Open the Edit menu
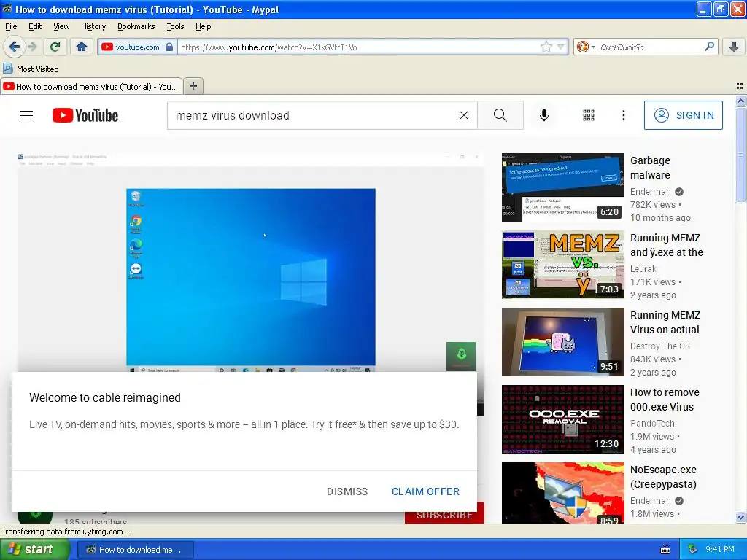 click(x=35, y=26)
